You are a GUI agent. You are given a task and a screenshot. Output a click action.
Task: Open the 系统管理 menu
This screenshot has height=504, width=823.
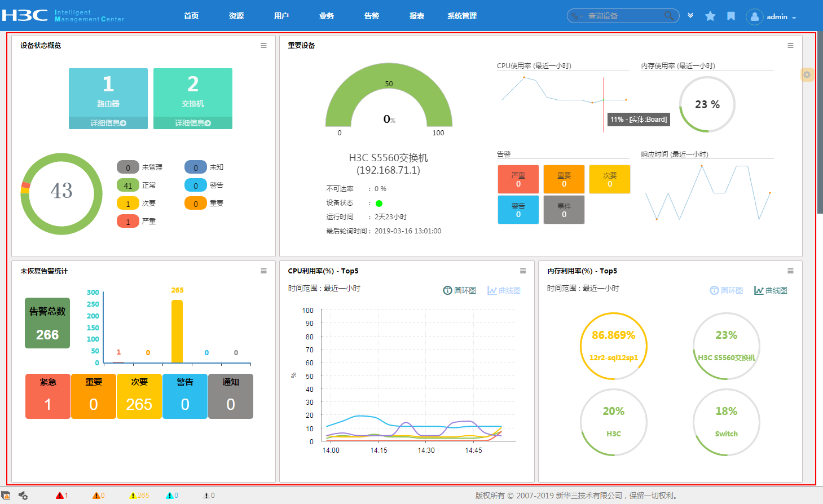[462, 16]
